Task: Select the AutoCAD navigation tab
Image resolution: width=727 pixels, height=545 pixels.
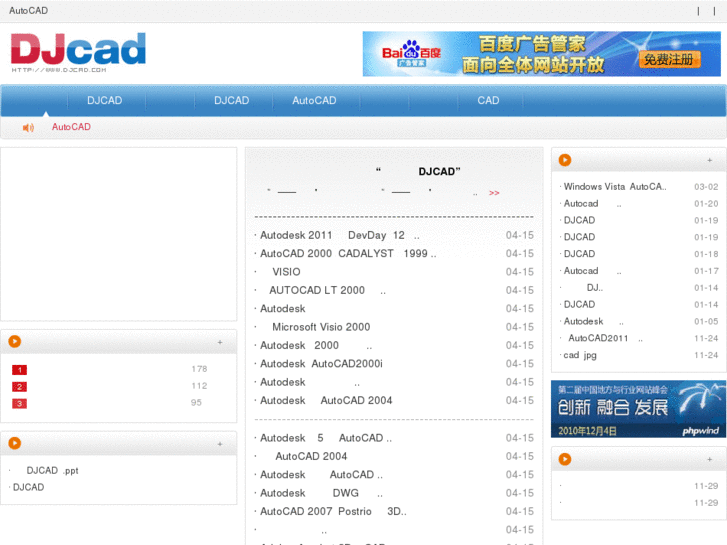Action: tap(314, 101)
